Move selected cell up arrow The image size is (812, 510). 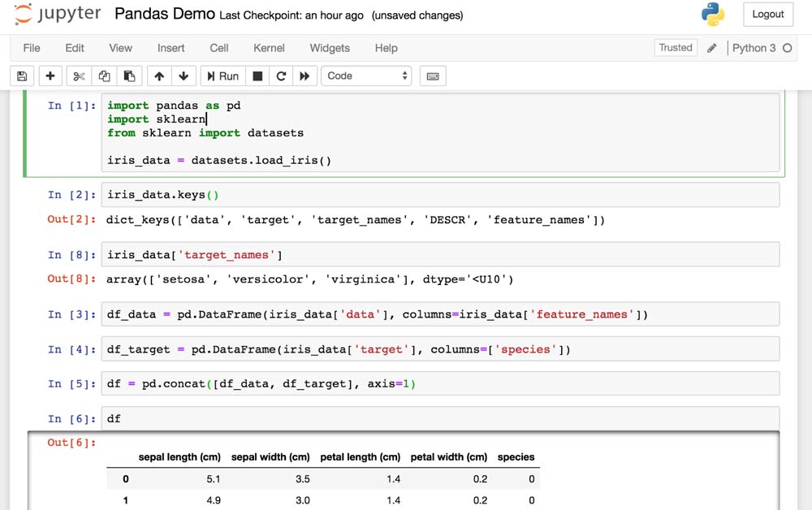click(159, 76)
